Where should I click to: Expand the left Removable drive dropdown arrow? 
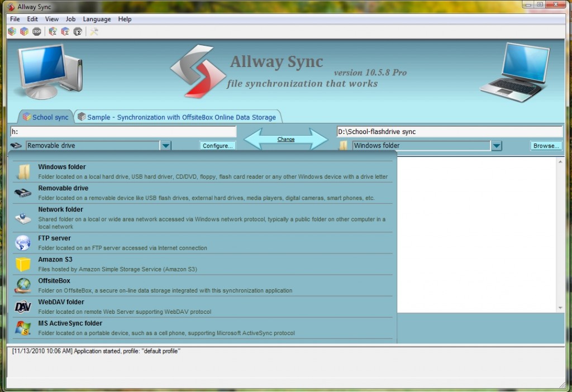[x=165, y=146]
